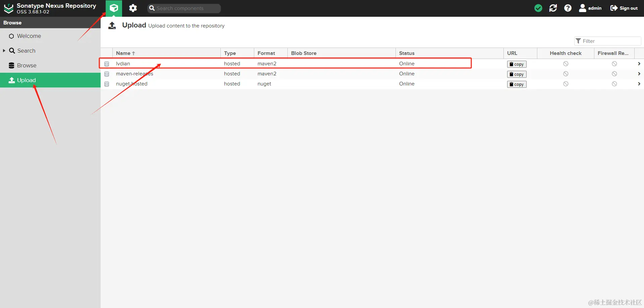Click the lvdian repository database icon

[x=107, y=64]
